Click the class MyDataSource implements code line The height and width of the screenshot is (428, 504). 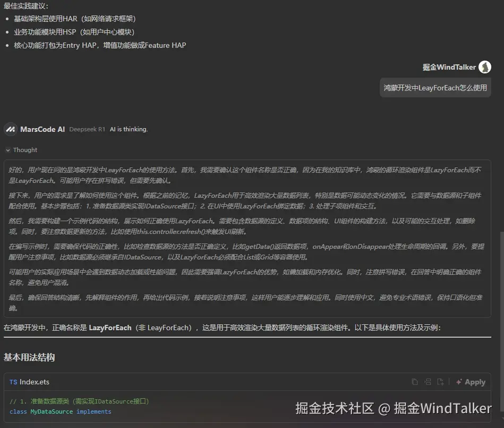60,412
